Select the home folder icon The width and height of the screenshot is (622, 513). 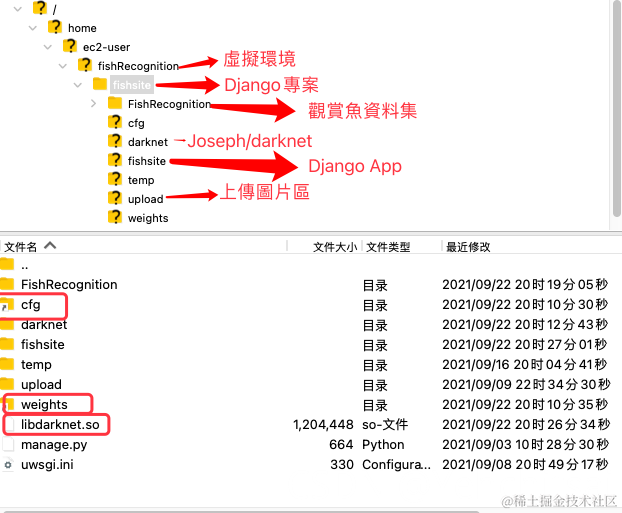55,27
